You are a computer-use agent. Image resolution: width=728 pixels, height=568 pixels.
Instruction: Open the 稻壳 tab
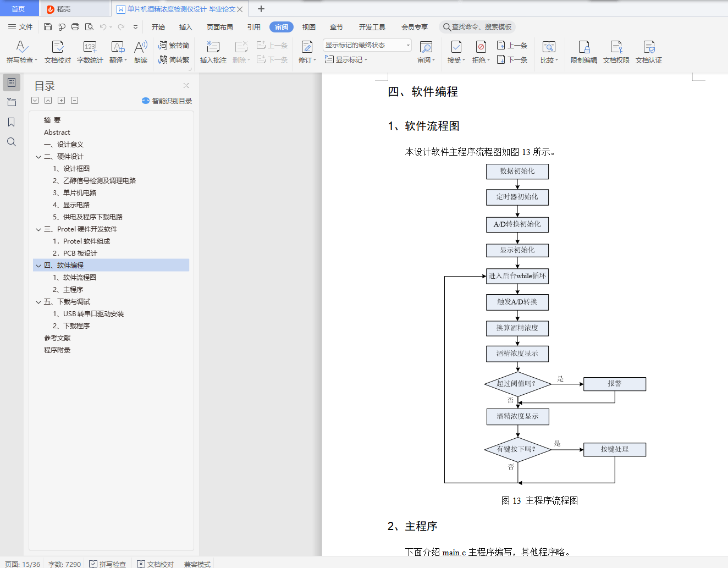coord(75,9)
